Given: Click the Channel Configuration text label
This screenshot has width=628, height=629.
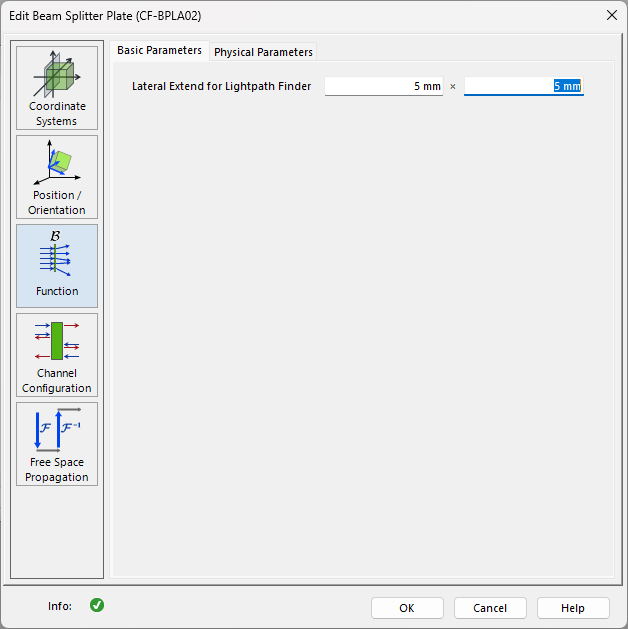Looking at the screenshot, I should [x=57, y=381].
